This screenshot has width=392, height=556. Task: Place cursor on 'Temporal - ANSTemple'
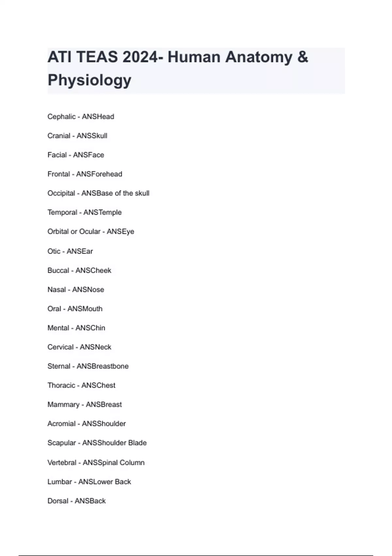click(85, 213)
